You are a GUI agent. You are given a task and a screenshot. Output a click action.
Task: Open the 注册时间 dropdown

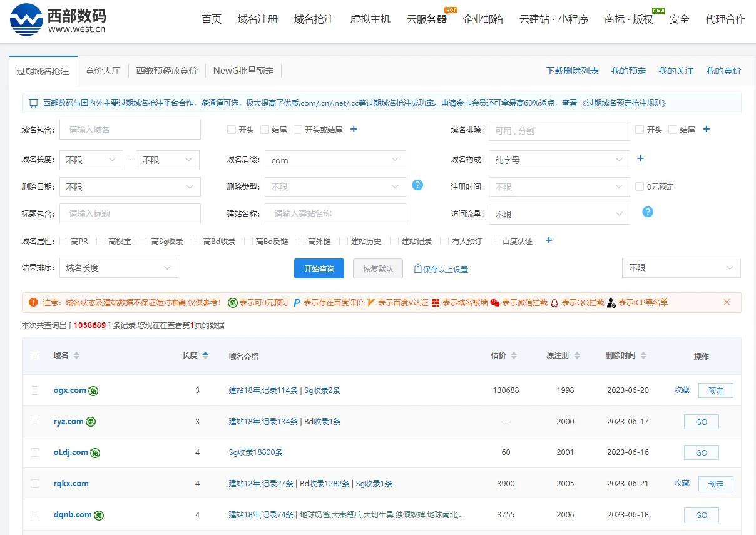click(559, 187)
